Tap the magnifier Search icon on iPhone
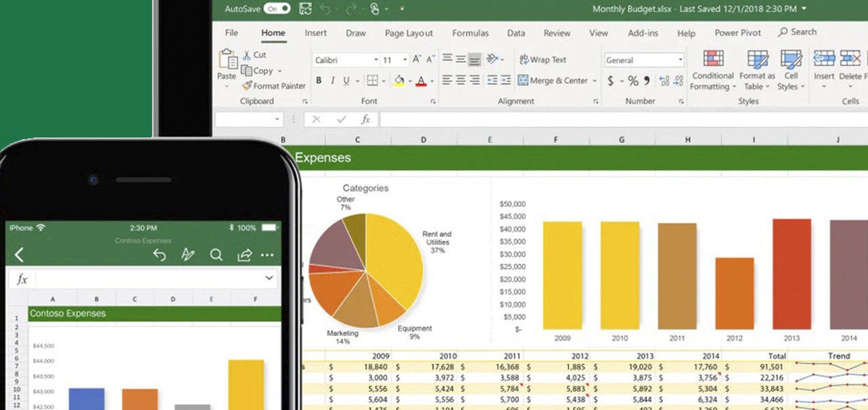This screenshot has width=868, height=410. point(216,255)
